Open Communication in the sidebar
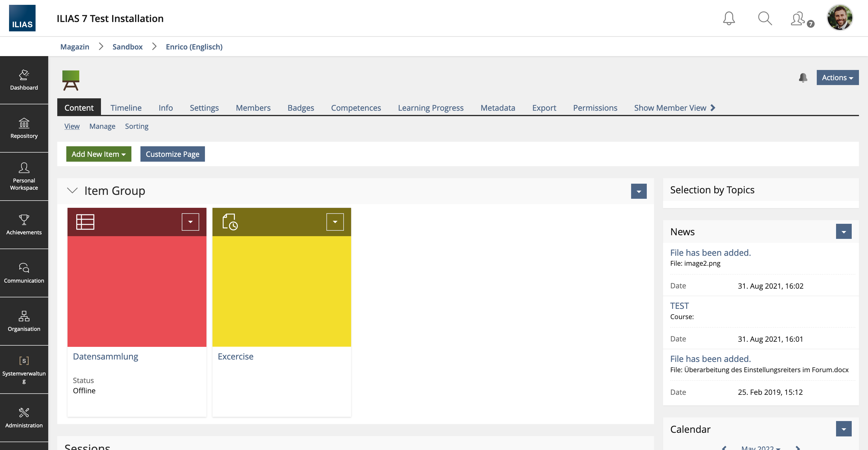Image resolution: width=868 pixels, height=450 pixels. (x=24, y=273)
